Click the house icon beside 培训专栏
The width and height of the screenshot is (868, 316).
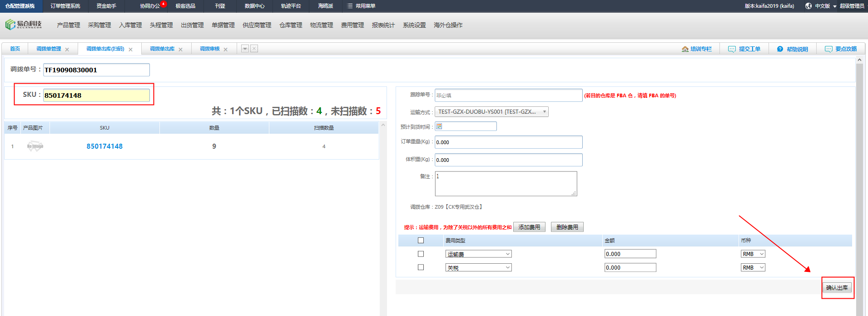coord(685,49)
